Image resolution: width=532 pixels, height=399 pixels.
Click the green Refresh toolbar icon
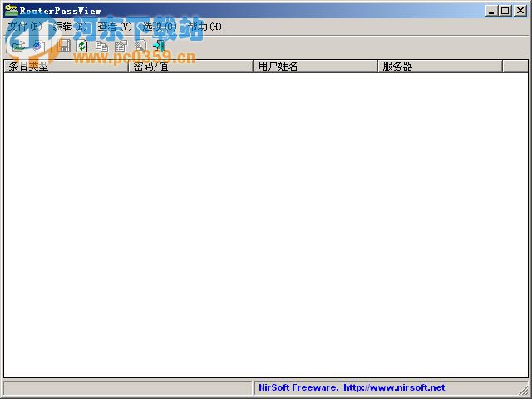point(81,46)
